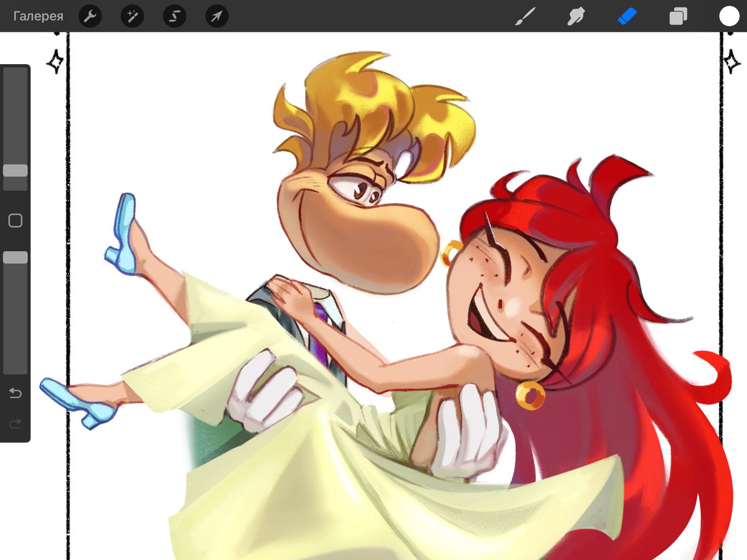The image size is (747, 560).
Task: Select the Eraser tool
Action: (627, 16)
